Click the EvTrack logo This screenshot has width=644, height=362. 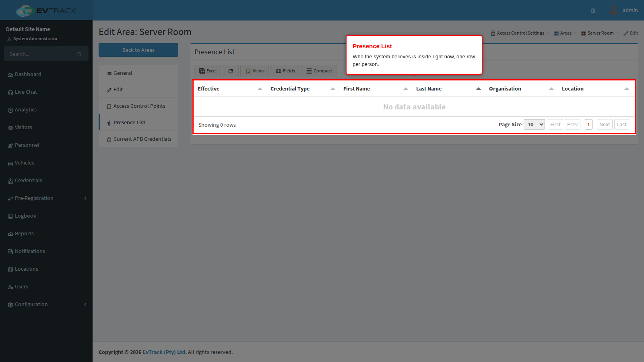tap(46, 10)
